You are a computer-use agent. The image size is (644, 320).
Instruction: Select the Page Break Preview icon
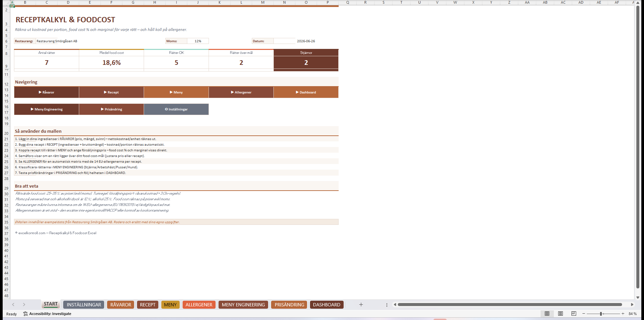(x=574, y=314)
